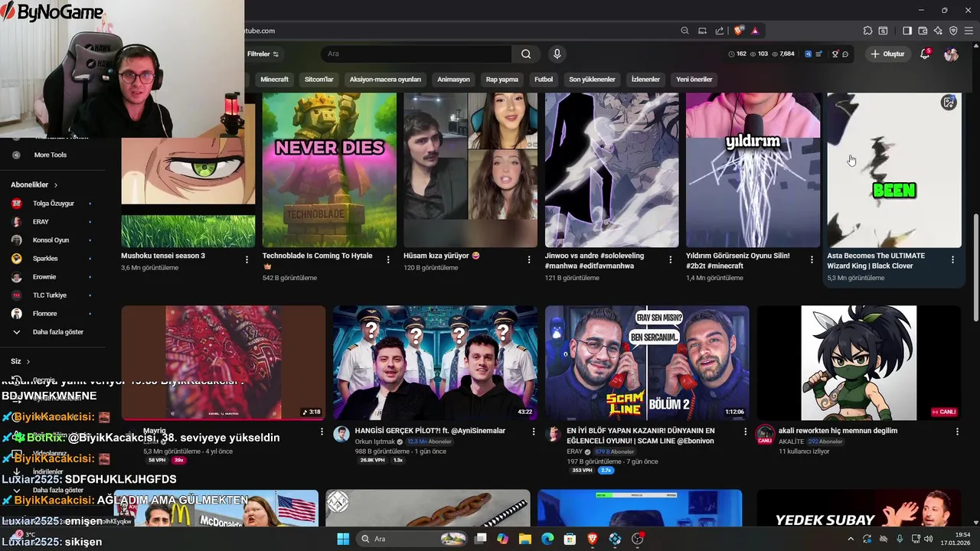Click the Brave Rewards triangle icon

754,31
